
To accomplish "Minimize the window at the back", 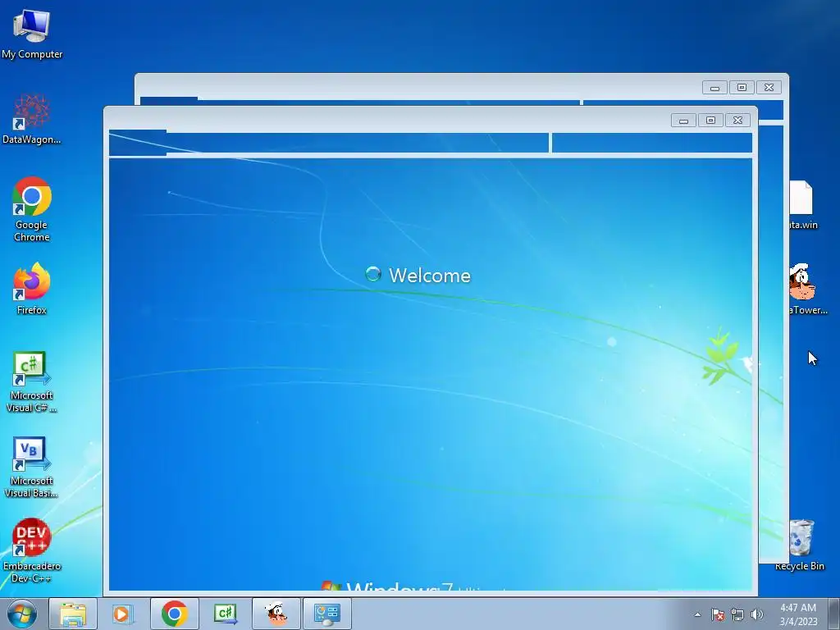I will tap(714, 88).
